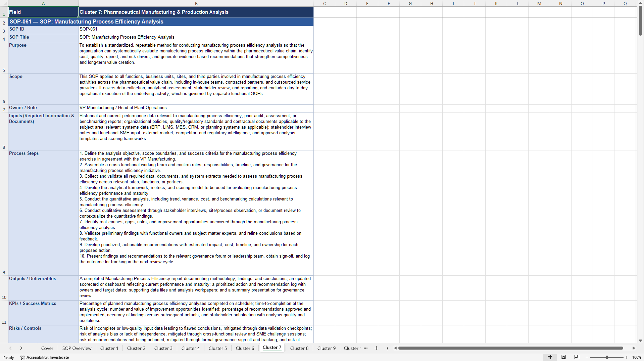The width and height of the screenshot is (644, 361).
Task: Switch to Normal view in status bar
Action: [x=550, y=357]
